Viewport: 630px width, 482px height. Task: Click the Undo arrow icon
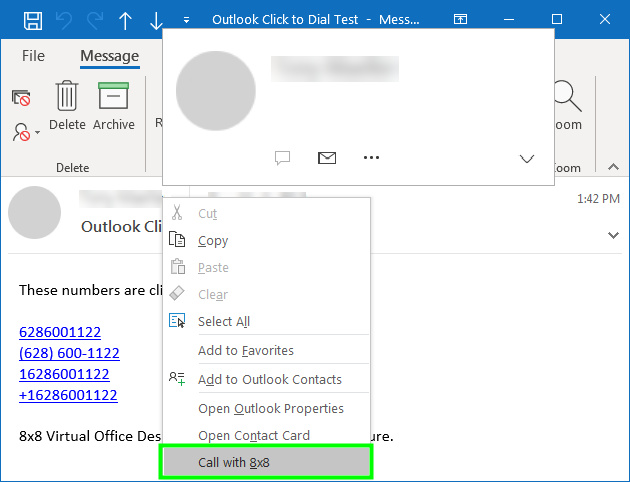pos(64,20)
